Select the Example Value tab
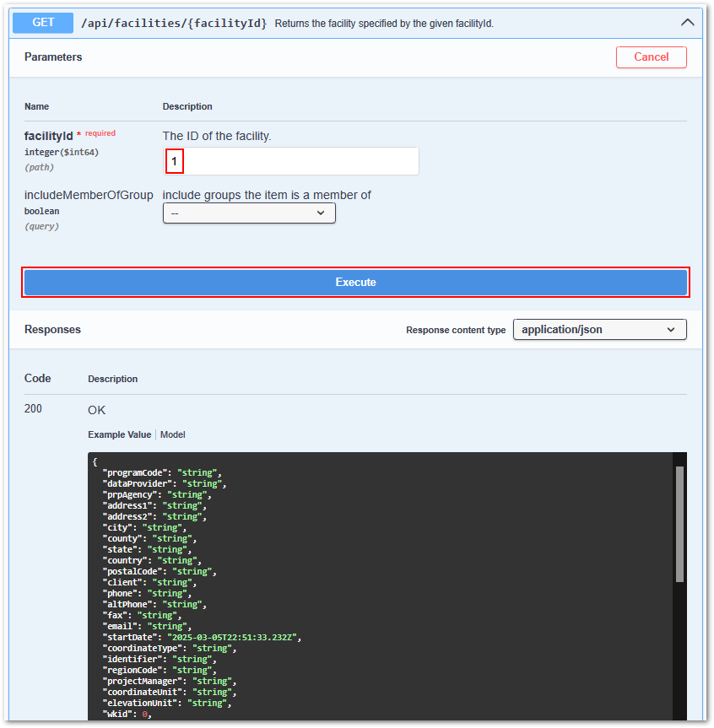 [x=118, y=434]
